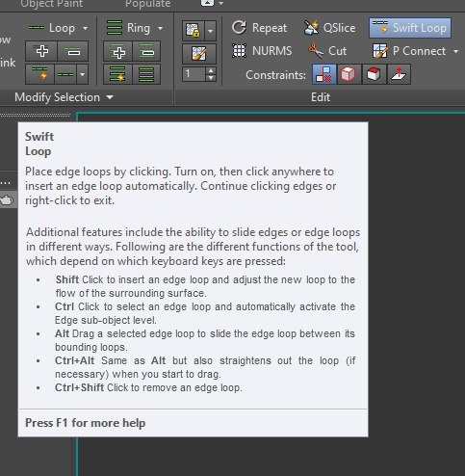The image size is (465, 476).
Task: Click the Grow Loop plus icon
Action: point(41,51)
